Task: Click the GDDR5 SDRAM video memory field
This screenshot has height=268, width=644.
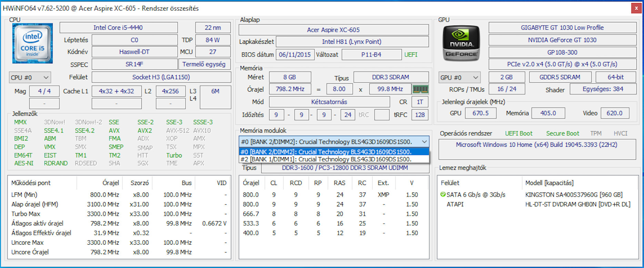Action: [560, 77]
